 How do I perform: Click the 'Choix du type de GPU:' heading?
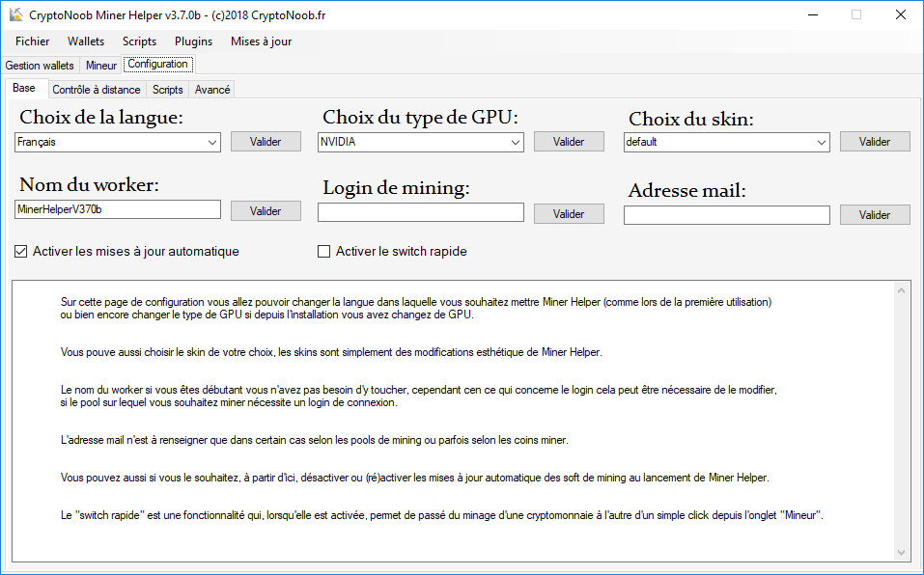click(x=420, y=117)
